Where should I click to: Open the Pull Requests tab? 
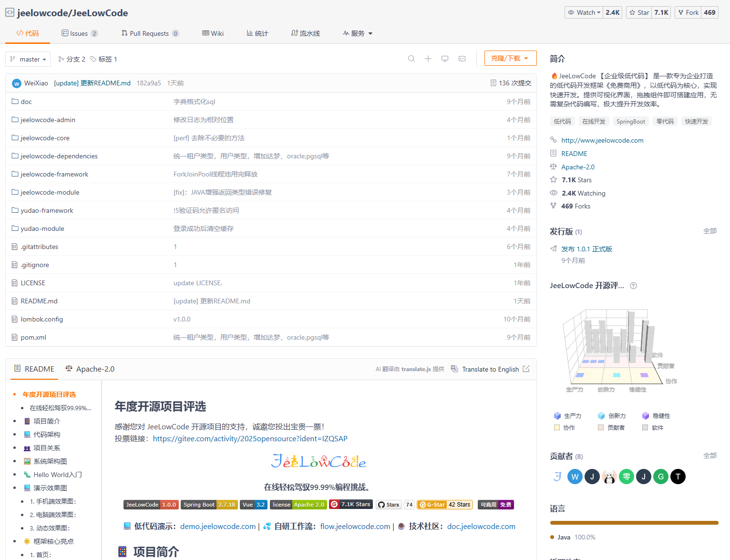point(150,33)
